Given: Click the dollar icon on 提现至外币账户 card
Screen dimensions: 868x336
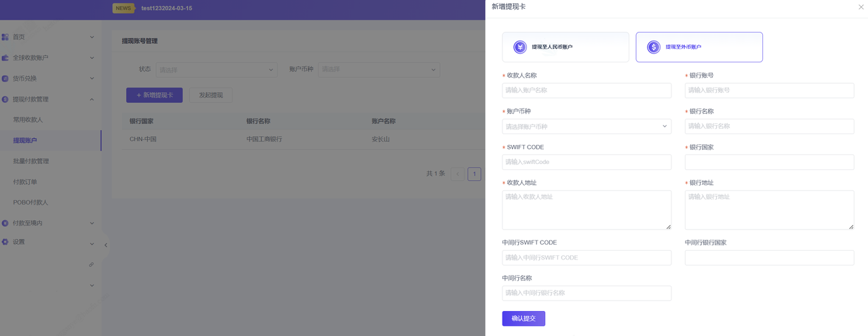Looking at the screenshot, I should (654, 47).
